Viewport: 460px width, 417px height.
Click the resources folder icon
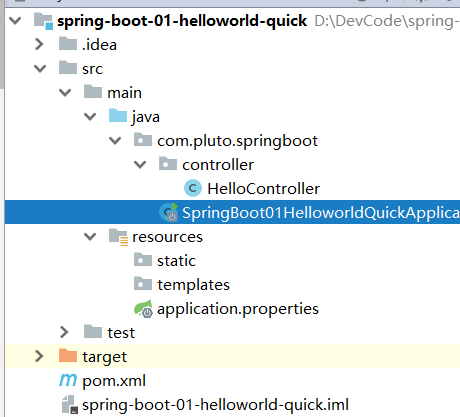point(118,237)
